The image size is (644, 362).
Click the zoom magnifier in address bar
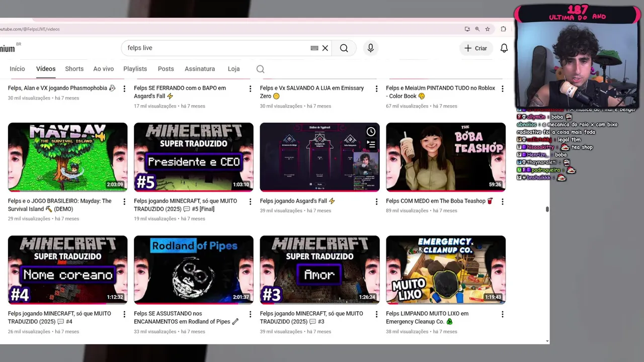(x=477, y=29)
